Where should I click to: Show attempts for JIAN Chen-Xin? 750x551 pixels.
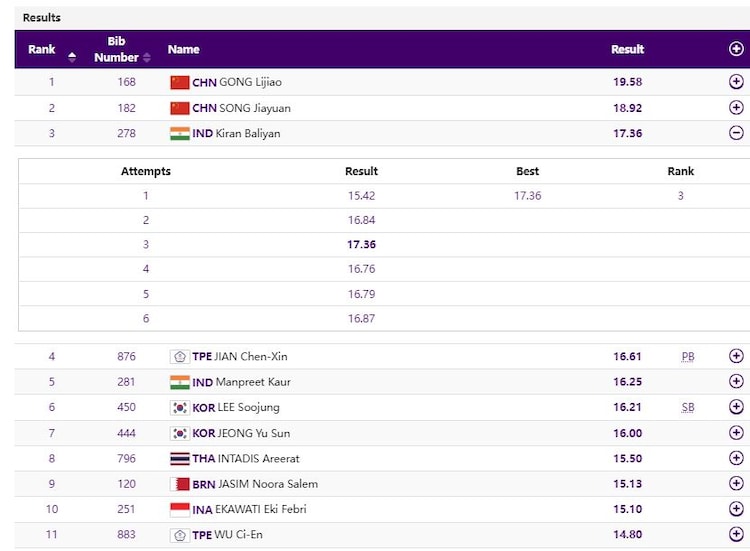click(x=736, y=356)
